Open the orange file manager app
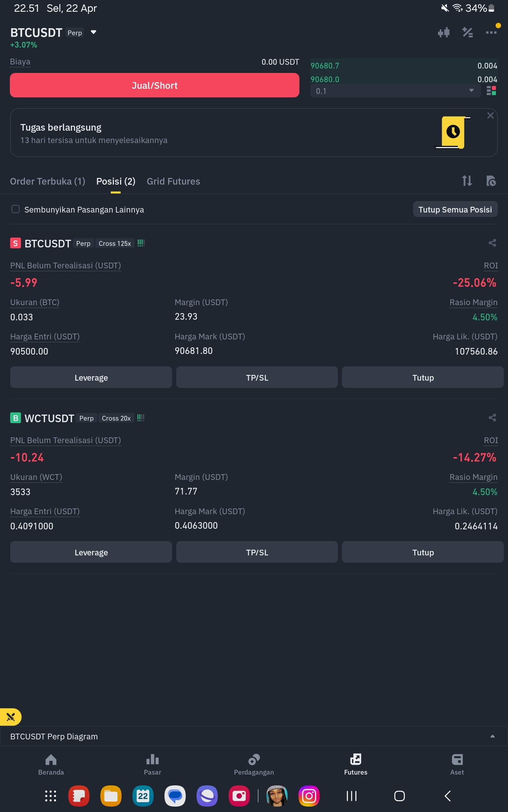508x812 pixels. point(111,796)
